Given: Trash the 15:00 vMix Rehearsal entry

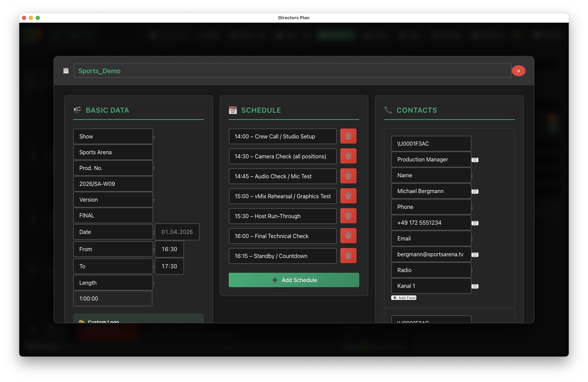Looking at the screenshot, I should [348, 196].
